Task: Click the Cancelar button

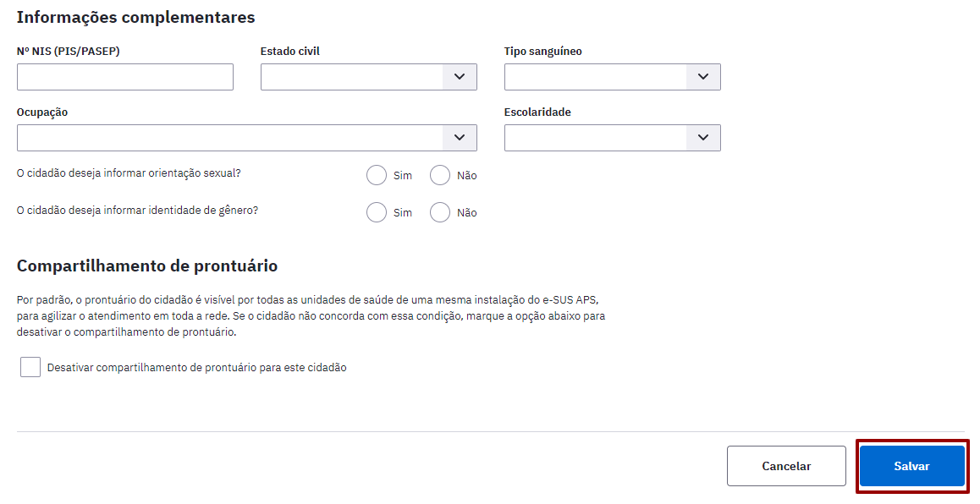Action: pos(786,466)
